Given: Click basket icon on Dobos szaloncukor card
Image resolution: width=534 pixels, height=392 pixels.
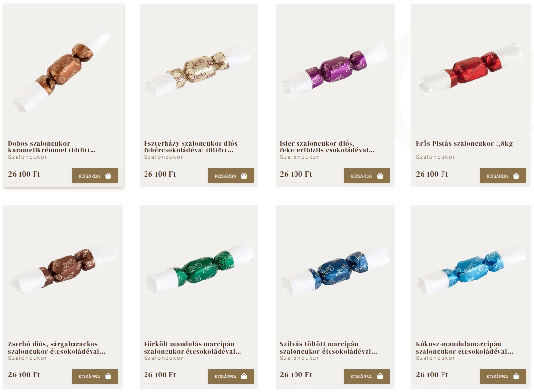Looking at the screenshot, I should coord(108,176).
